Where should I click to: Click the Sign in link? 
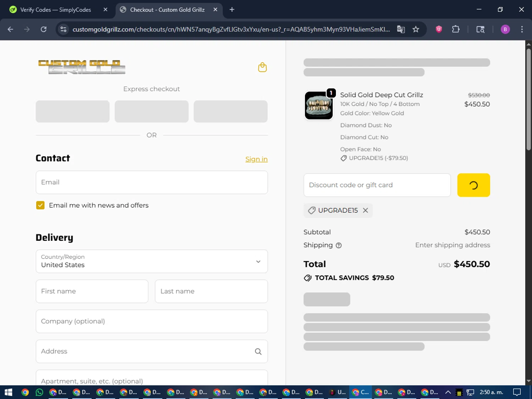256,159
